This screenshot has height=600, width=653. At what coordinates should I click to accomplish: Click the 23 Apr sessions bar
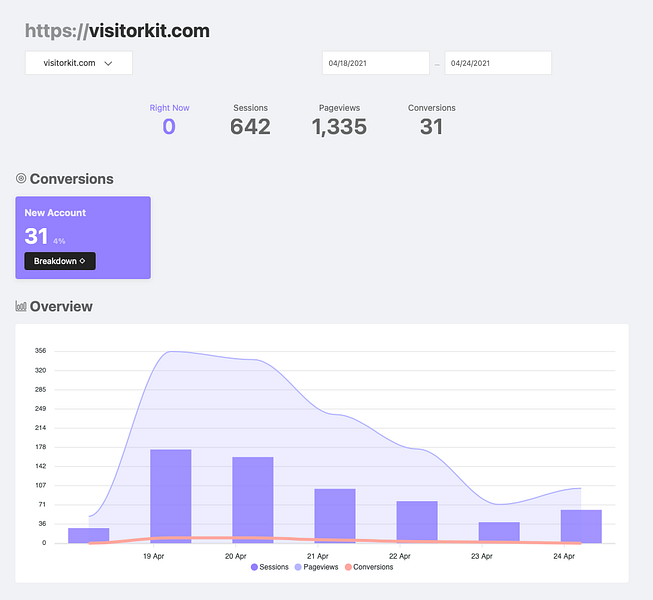point(499,533)
